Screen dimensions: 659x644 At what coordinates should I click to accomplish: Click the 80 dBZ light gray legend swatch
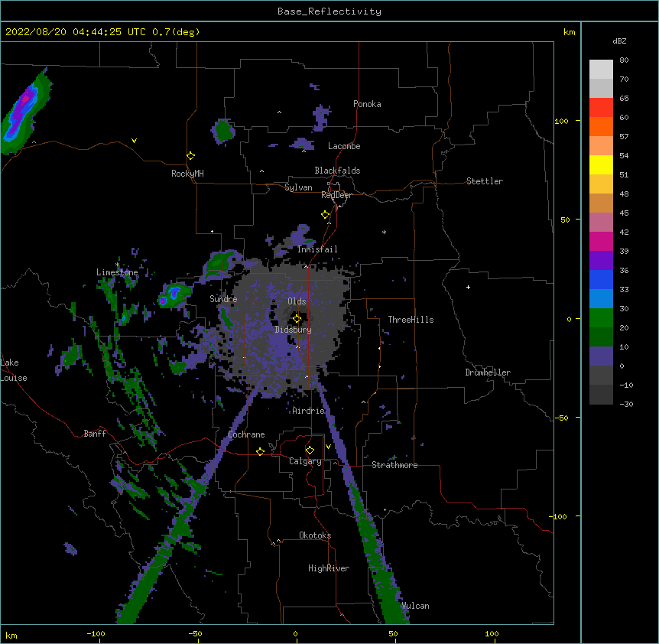(601, 69)
